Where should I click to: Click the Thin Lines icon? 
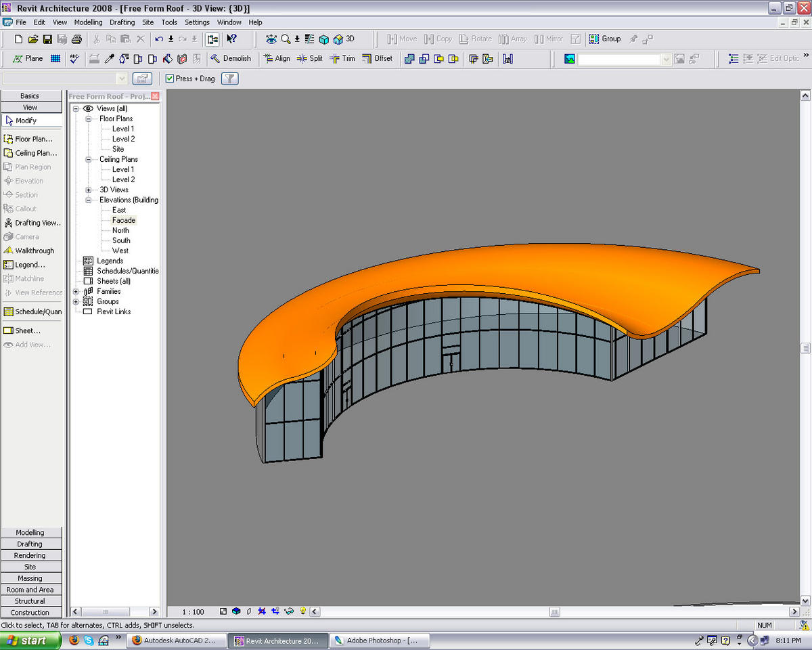coord(309,39)
